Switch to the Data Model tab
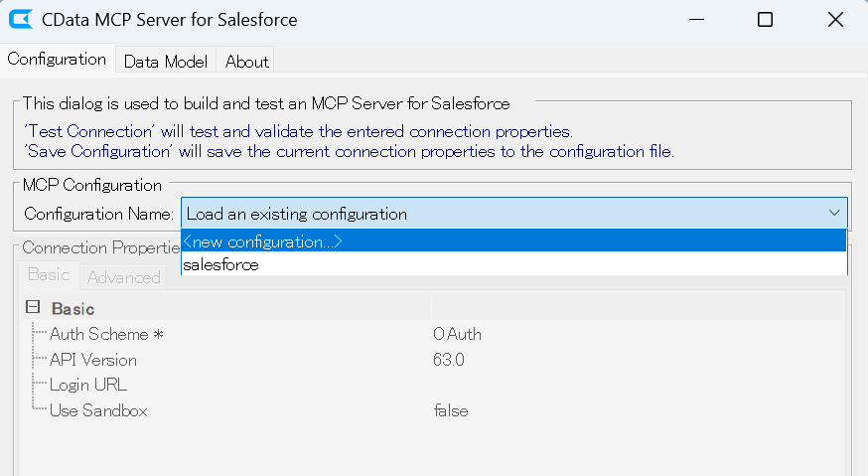This screenshot has height=476, width=868. pos(166,61)
